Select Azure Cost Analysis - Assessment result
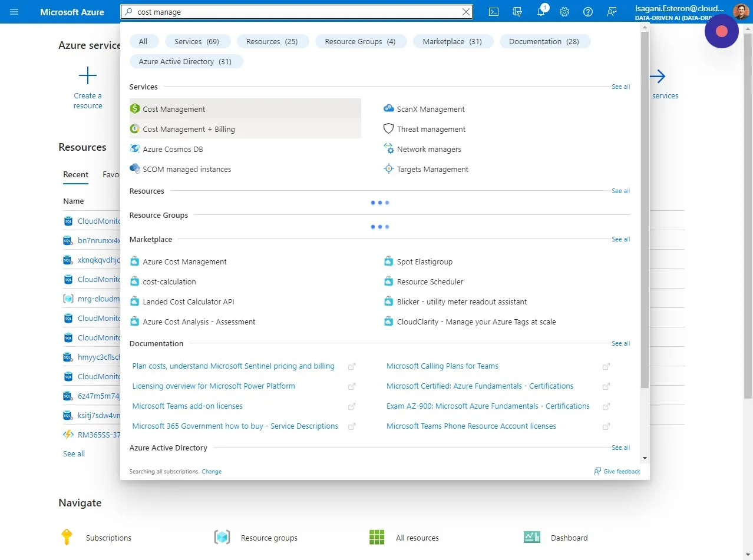This screenshot has height=560, width=753. point(199,322)
